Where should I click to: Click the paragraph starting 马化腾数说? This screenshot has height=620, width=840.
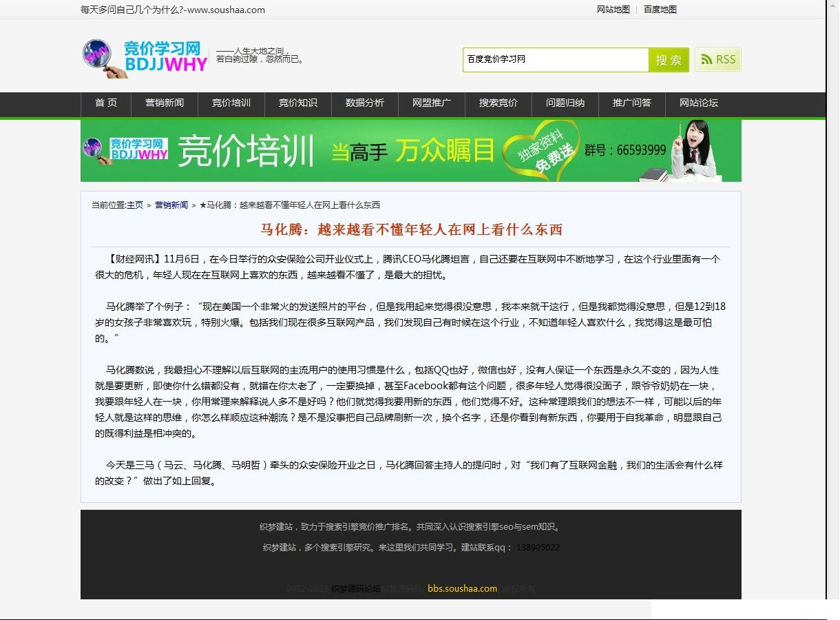tap(409, 402)
